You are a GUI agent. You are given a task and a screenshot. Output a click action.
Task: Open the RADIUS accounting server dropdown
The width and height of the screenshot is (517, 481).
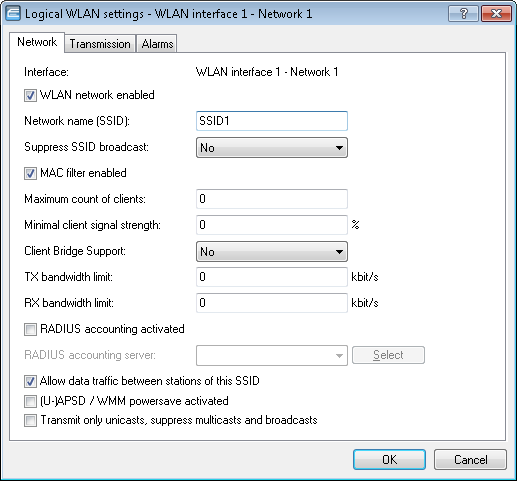coord(272,356)
